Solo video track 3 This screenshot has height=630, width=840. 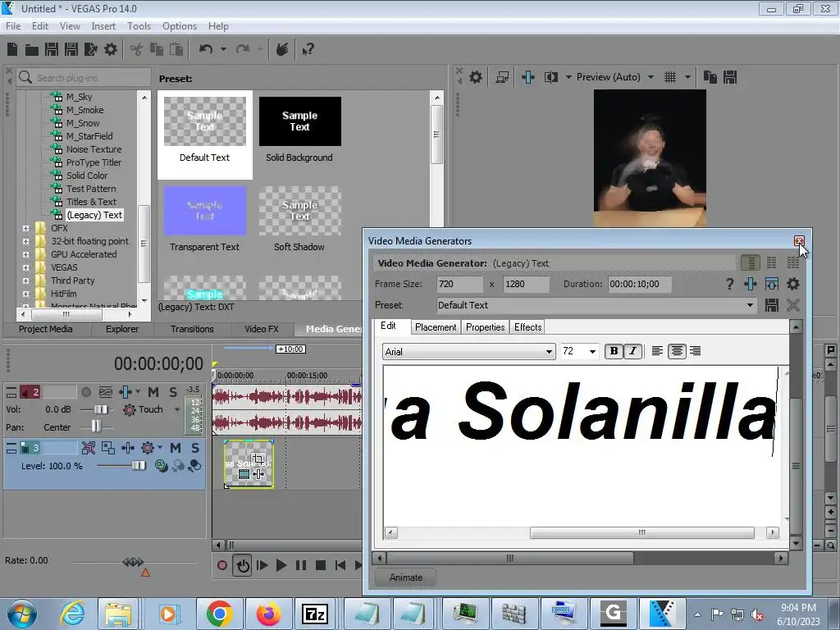[x=195, y=448]
